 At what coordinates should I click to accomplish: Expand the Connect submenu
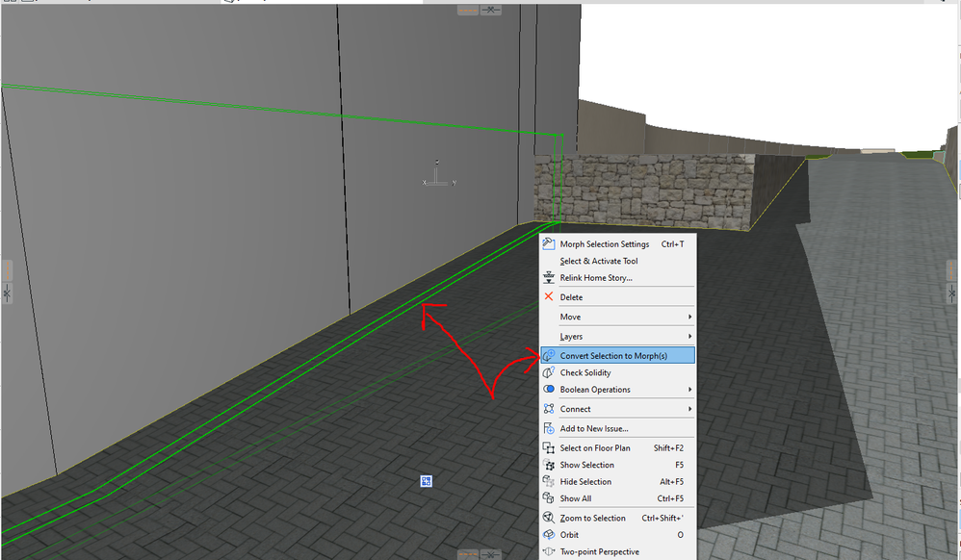(x=618, y=409)
